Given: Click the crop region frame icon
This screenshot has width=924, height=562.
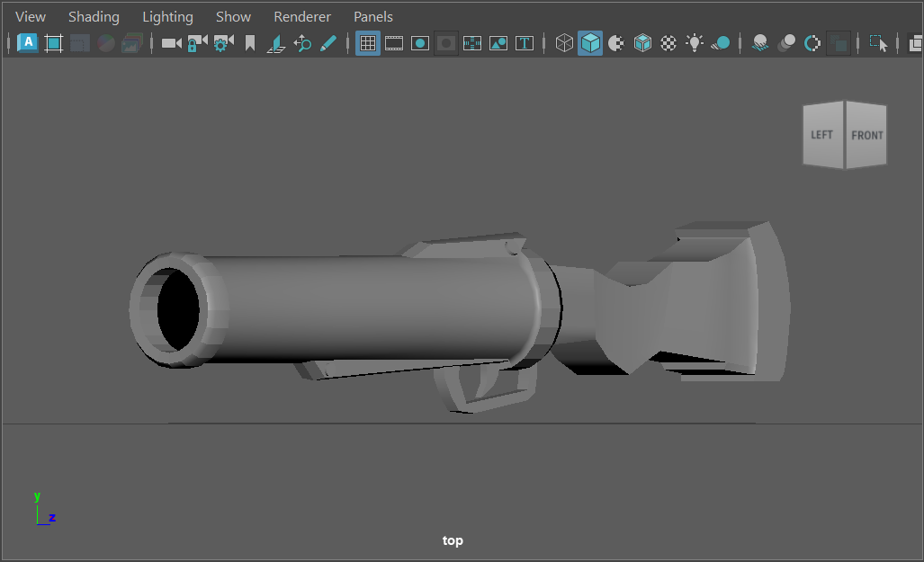Looking at the screenshot, I should [54, 43].
